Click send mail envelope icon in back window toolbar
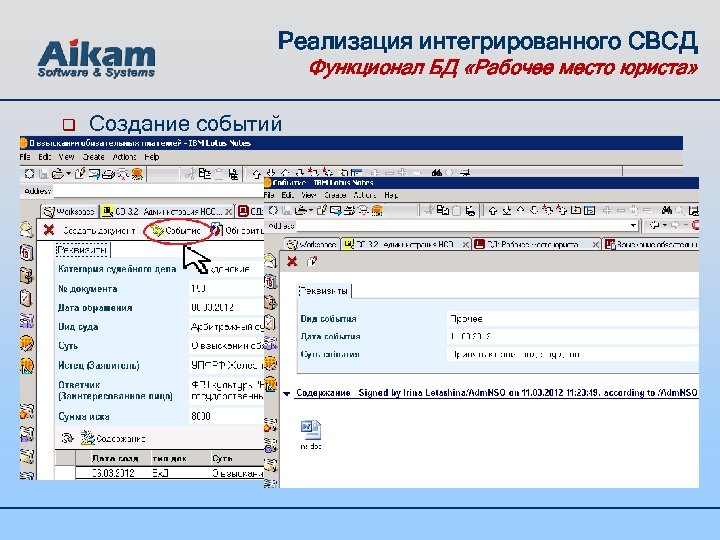 pos(95,174)
